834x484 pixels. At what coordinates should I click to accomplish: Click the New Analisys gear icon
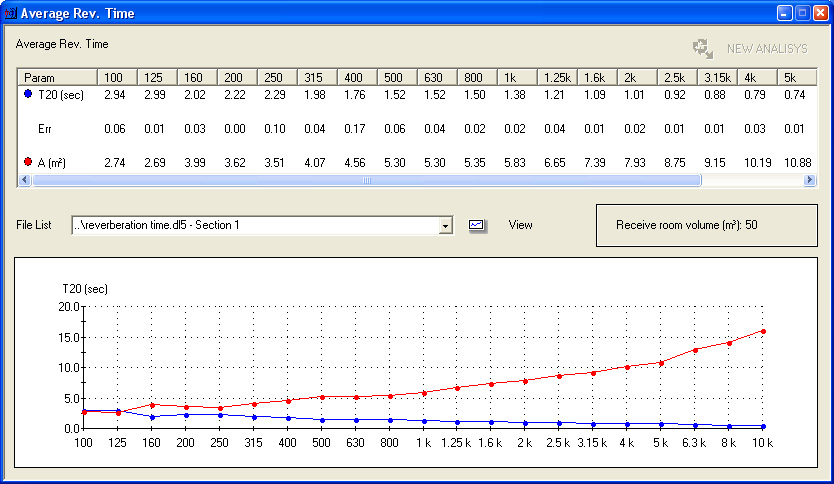point(703,49)
